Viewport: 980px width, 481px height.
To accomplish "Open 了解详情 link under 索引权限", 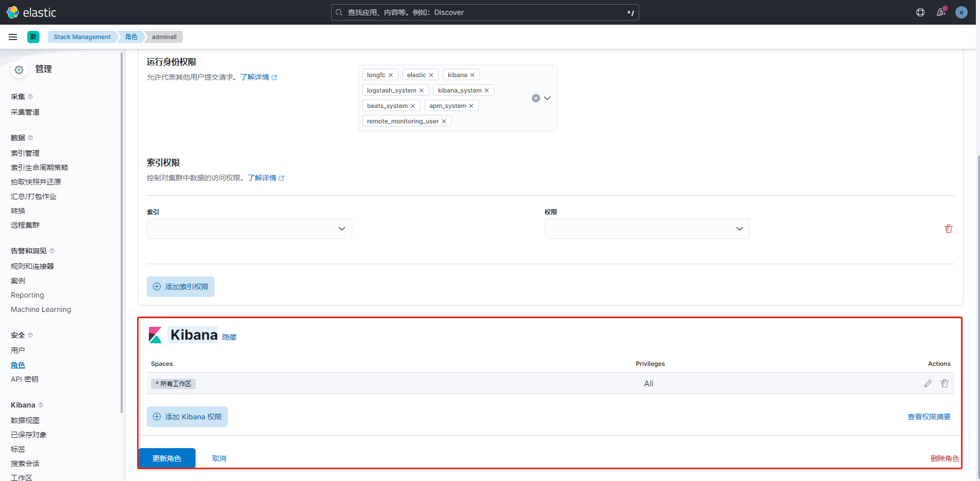I will 266,178.
